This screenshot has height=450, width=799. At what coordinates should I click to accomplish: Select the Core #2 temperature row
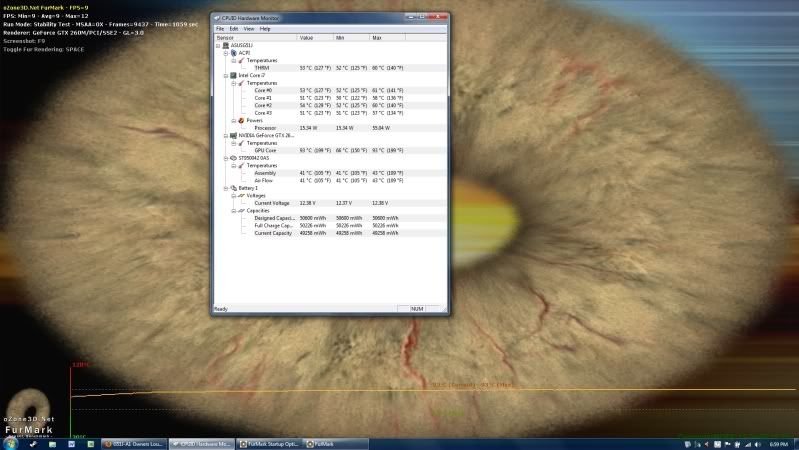point(330,105)
